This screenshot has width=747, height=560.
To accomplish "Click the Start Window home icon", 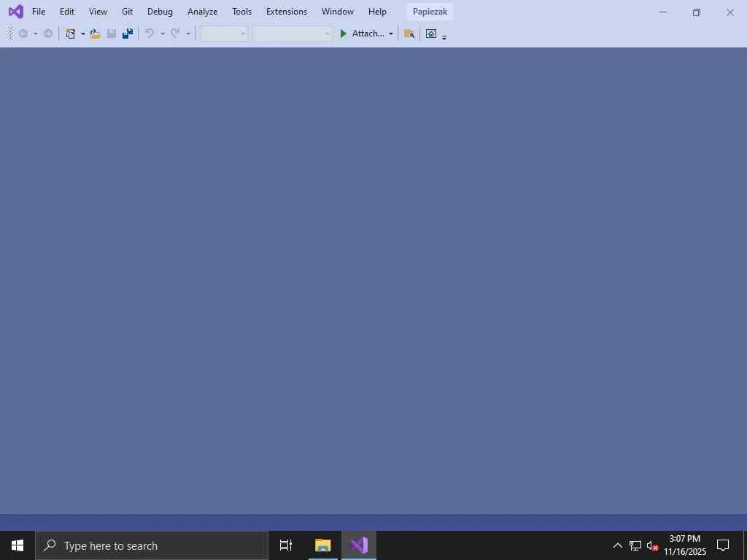I will [431, 34].
